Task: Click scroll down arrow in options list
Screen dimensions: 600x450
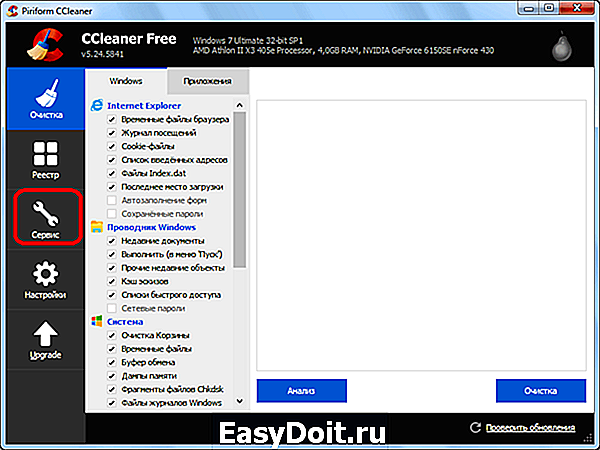Action: point(240,401)
